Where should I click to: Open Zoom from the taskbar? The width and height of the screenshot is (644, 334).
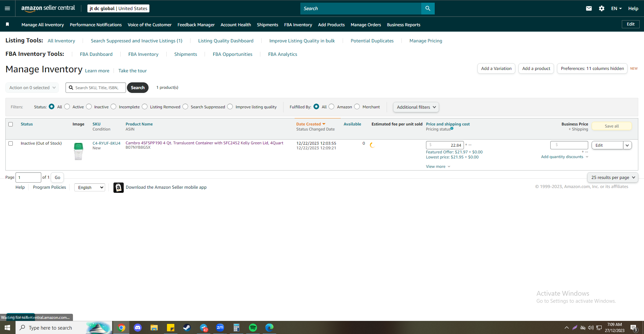point(220,328)
